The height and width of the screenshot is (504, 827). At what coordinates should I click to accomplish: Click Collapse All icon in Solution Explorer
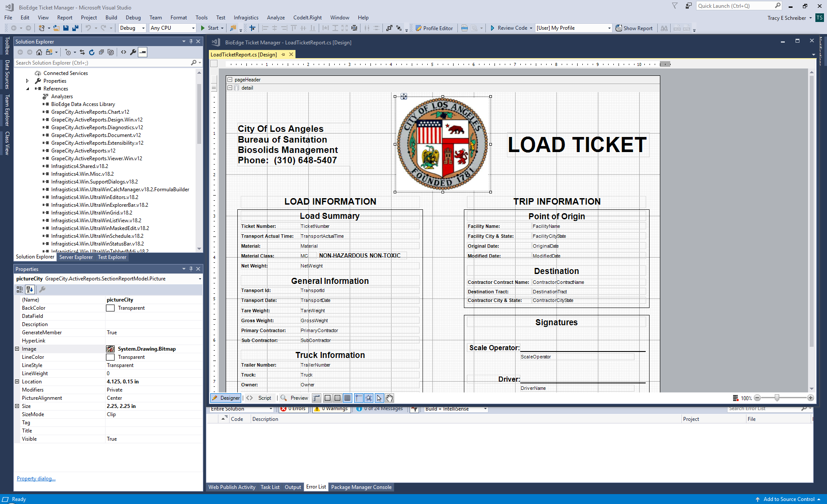click(x=101, y=52)
